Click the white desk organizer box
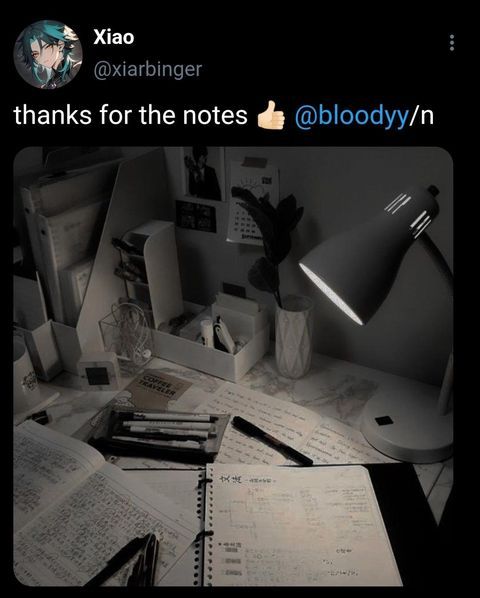This screenshot has width=480, height=598. [x=212, y=339]
